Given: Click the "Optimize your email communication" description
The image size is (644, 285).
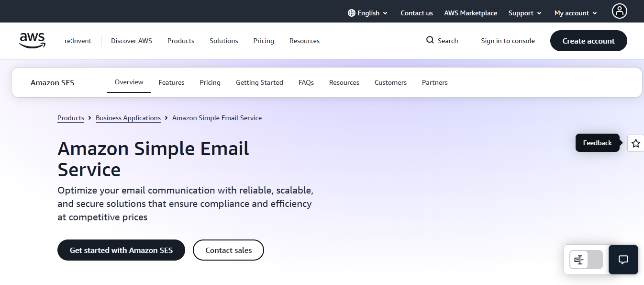Looking at the screenshot, I should [186, 204].
